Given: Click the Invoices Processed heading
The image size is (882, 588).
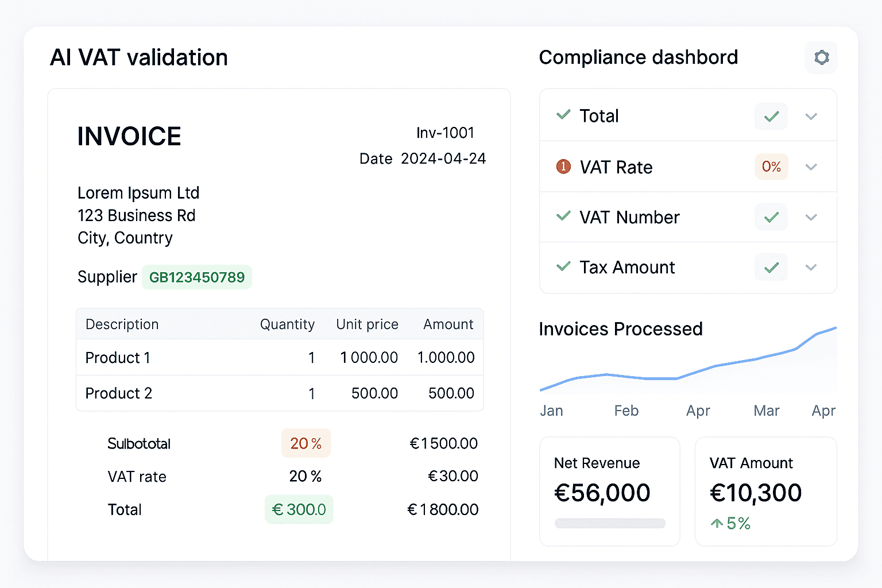Looking at the screenshot, I should coord(621,329).
